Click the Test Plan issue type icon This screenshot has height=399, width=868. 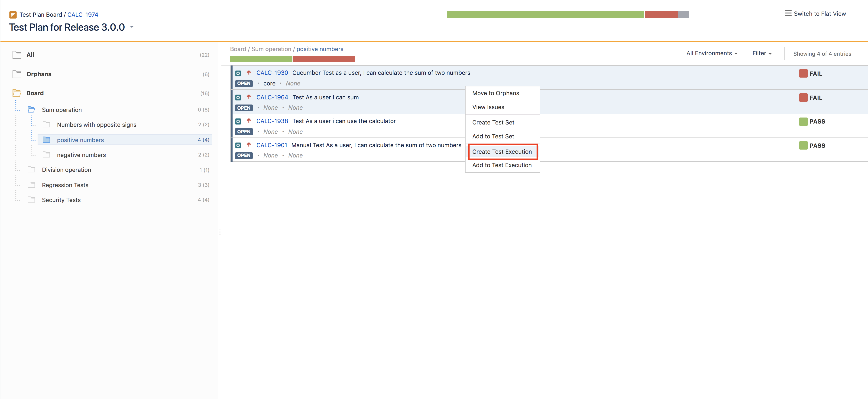13,15
